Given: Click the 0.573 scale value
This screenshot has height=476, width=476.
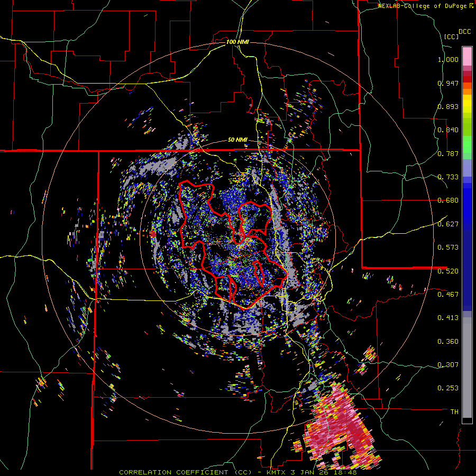Looking at the screenshot, I should click(x=448, y=248).
